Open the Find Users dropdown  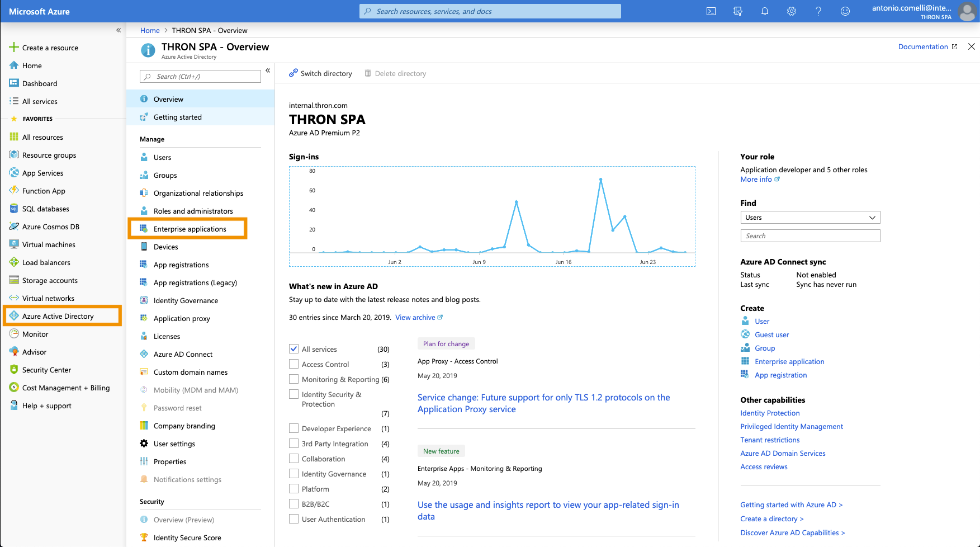[810, 218]
